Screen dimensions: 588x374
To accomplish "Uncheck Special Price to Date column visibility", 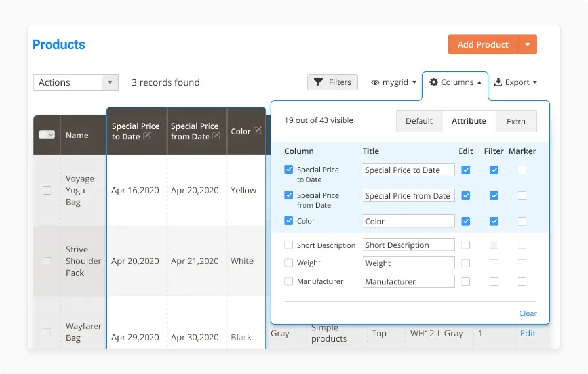I will click(289, 169).
